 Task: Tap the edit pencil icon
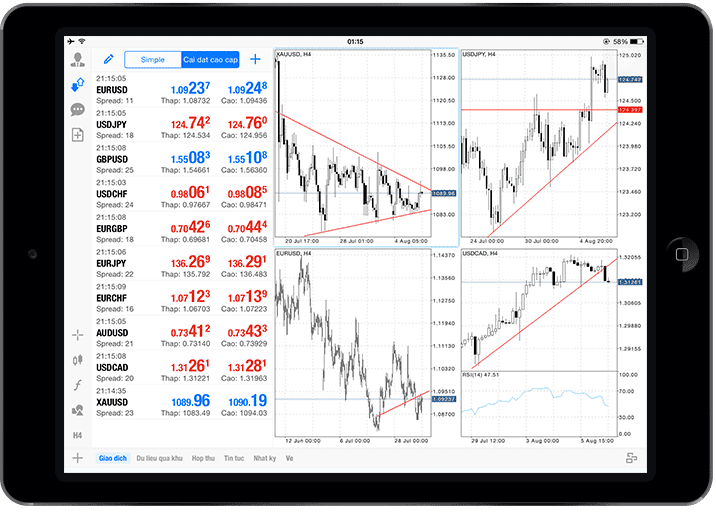(x=109, y=59)
